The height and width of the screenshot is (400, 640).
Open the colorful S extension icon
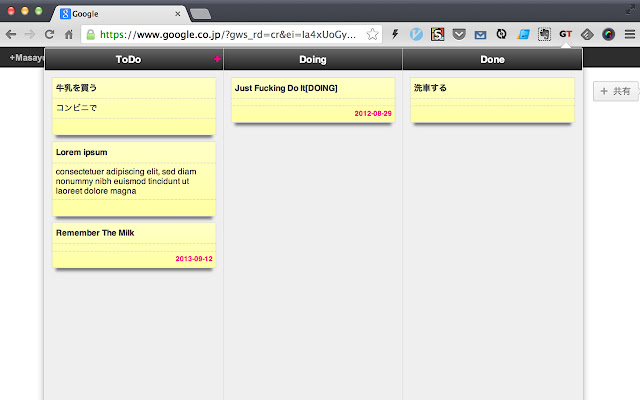click(x=438, y=34)
